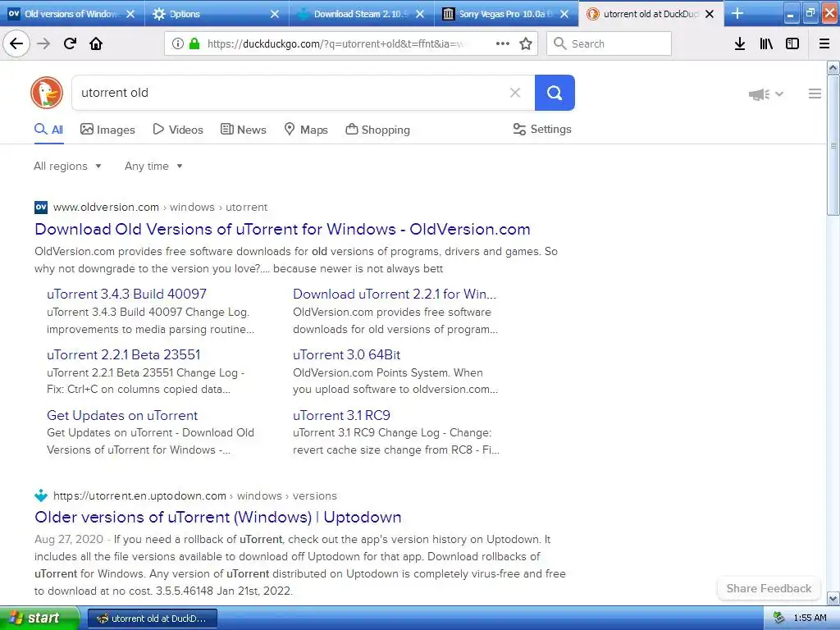The height and width of the screenshot is (630, 840).
Task: Focus the Firefox Search box
Action: [x=609, y=43]
